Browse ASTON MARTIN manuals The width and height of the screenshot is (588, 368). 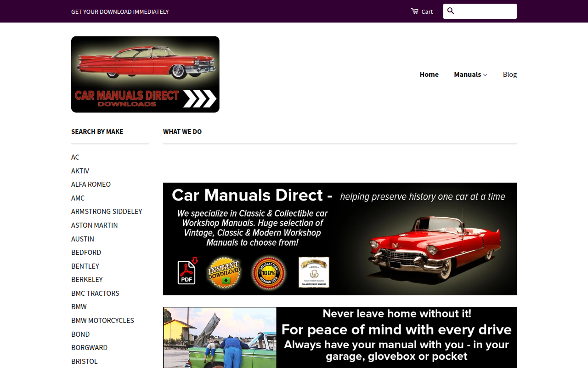[x=95, y=225]
